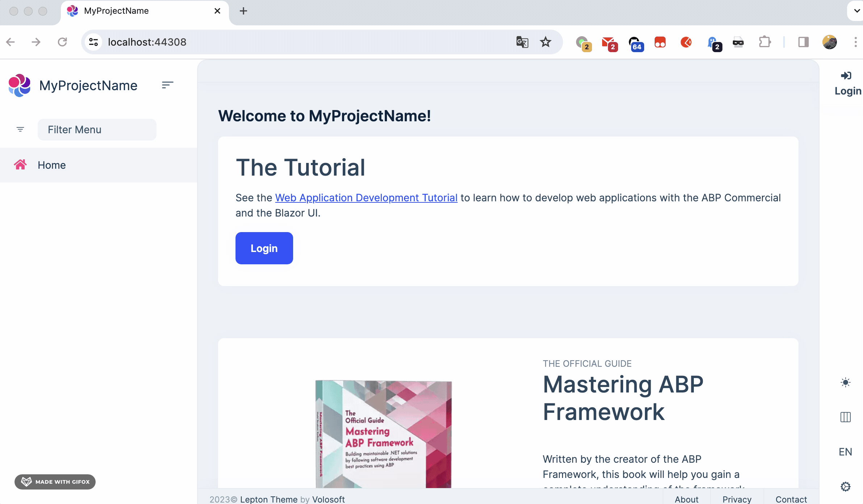This screenshot has width=863, height=504.
Task: Click the Home house icon in menu
Action: (x=20, y=165)
